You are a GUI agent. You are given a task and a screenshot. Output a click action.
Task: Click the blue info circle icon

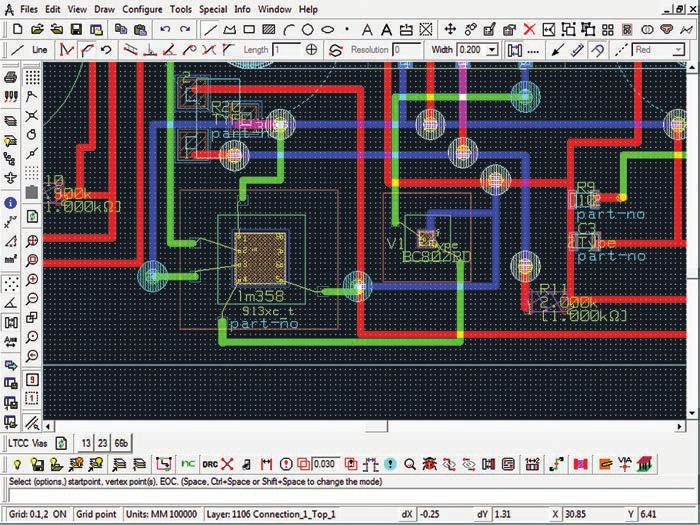pos(10,203)
